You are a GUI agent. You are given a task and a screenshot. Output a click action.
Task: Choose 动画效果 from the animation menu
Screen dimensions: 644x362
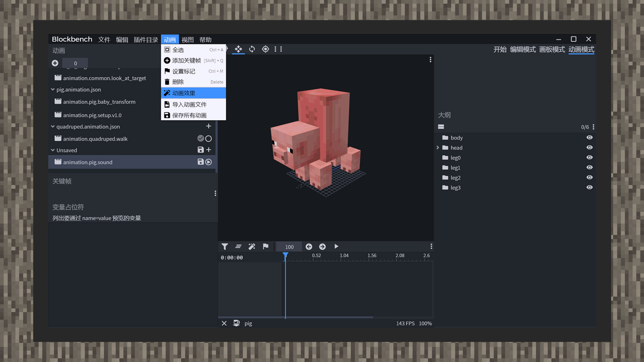[194, 93]
